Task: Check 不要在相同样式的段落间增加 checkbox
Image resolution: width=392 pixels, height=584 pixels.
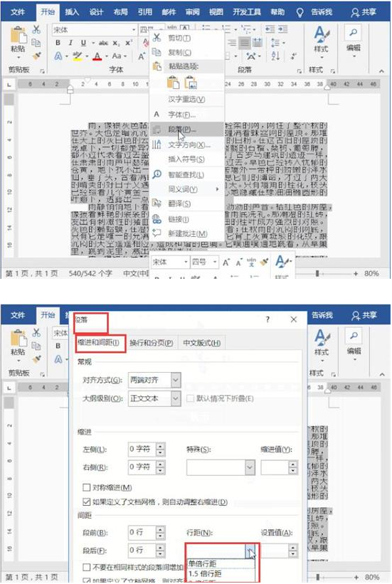Action: pyautogui.click(x=87, y=567)
